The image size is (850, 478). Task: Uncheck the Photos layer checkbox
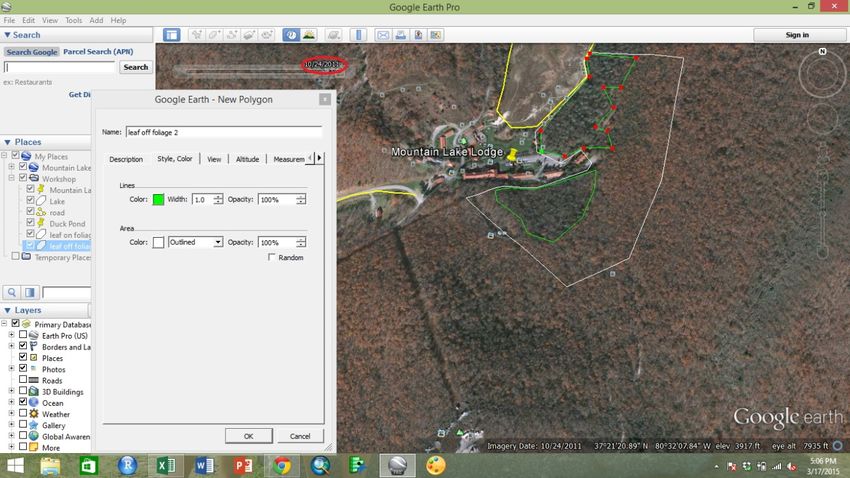pos(23,368)
